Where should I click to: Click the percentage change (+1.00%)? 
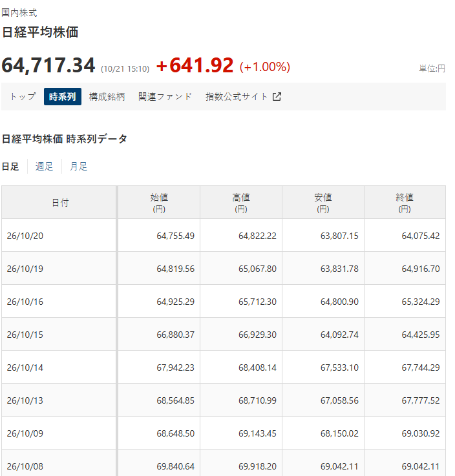[x=265, y=67]
